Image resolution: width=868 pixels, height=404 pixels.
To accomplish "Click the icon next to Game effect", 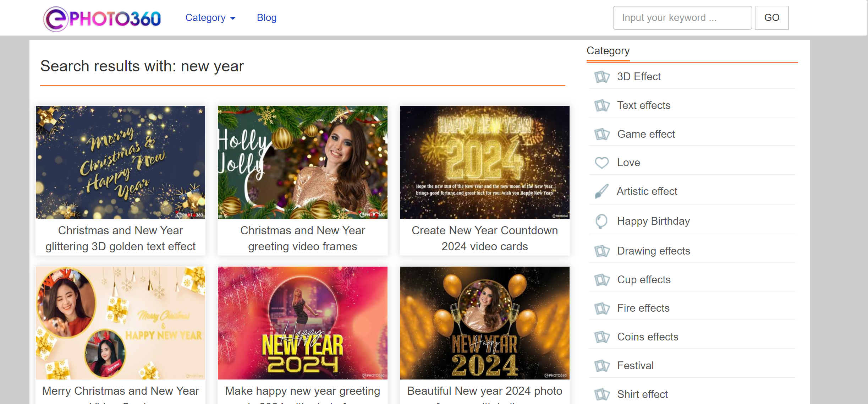I will [602, 134].
